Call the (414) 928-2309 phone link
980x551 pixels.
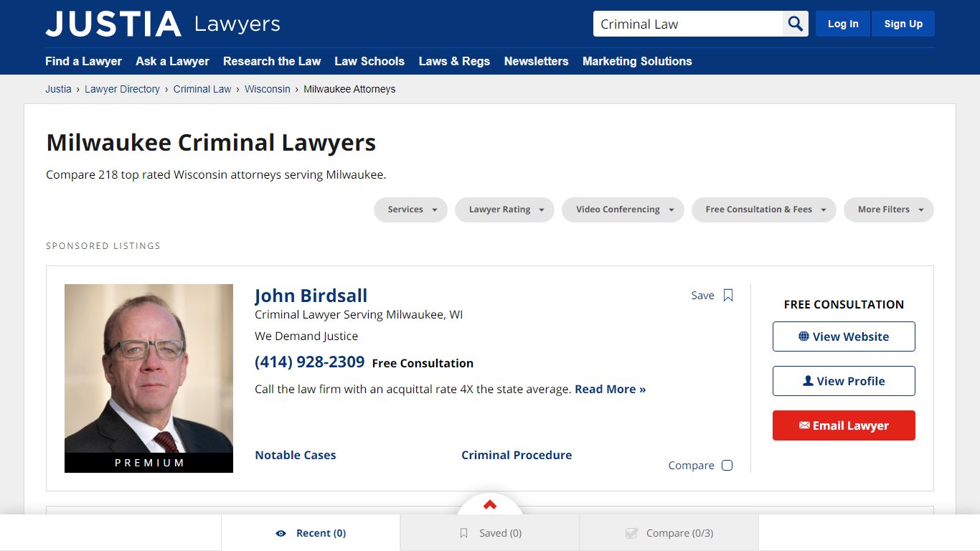(310, 362)
